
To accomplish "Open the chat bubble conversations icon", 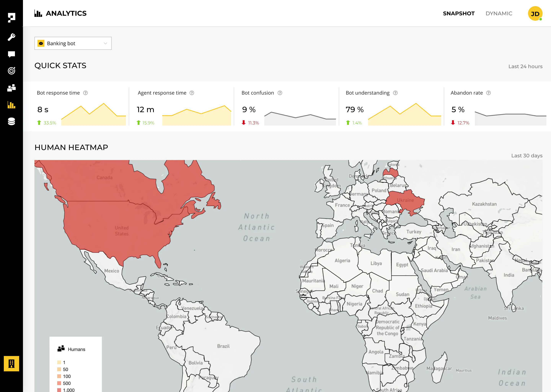I will [x=11, y=54].
